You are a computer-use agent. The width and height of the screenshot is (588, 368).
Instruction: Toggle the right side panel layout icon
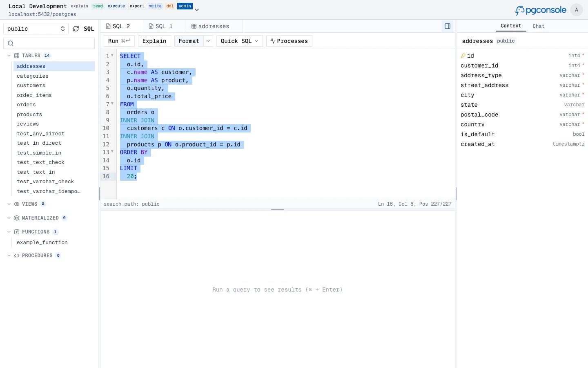click(448, 26)
